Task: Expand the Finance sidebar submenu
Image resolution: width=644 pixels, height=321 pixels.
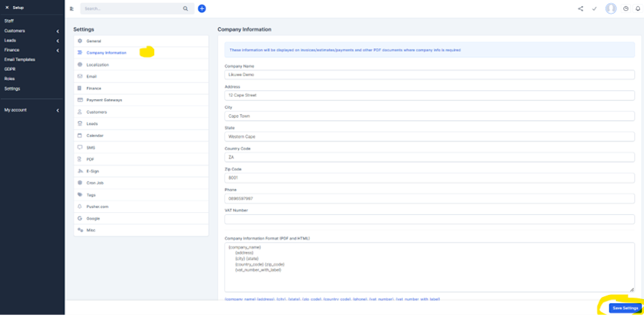Action: tap(58, 50)
